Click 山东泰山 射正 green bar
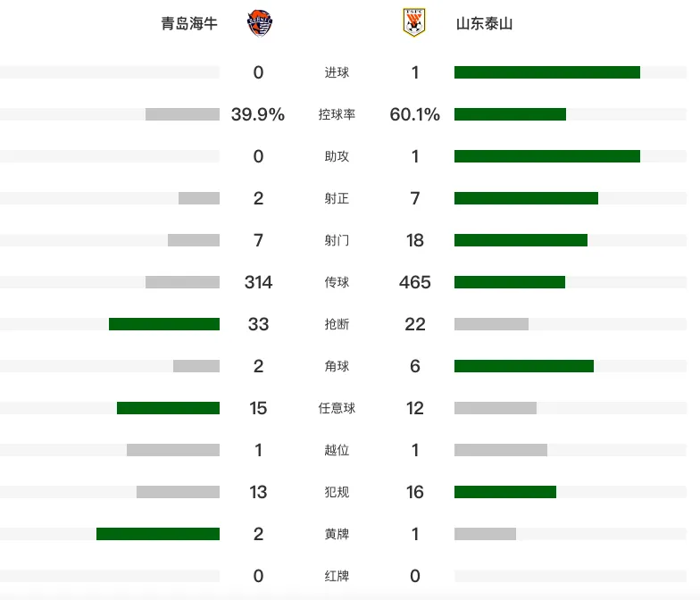700x600 pixels. (527, 198)
